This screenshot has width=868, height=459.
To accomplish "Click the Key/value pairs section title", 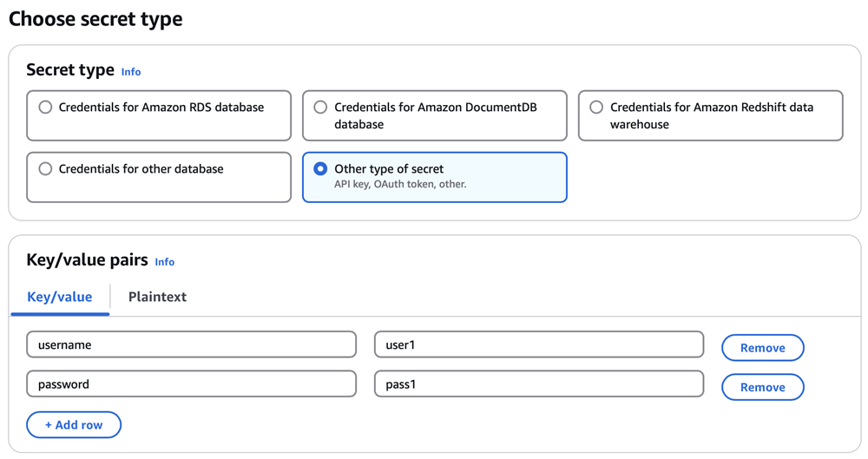I will pos(87,260).
